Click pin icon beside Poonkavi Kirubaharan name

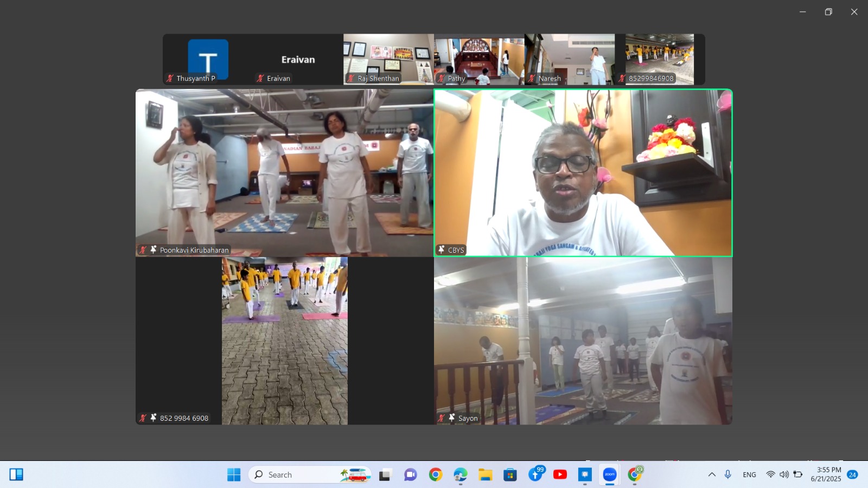154,250
